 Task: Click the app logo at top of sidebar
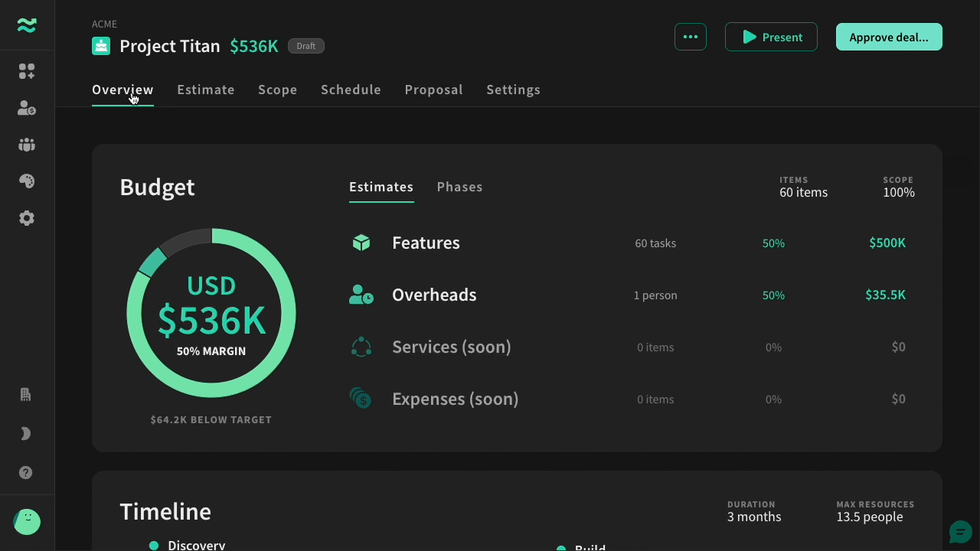[x=27, y=25]
